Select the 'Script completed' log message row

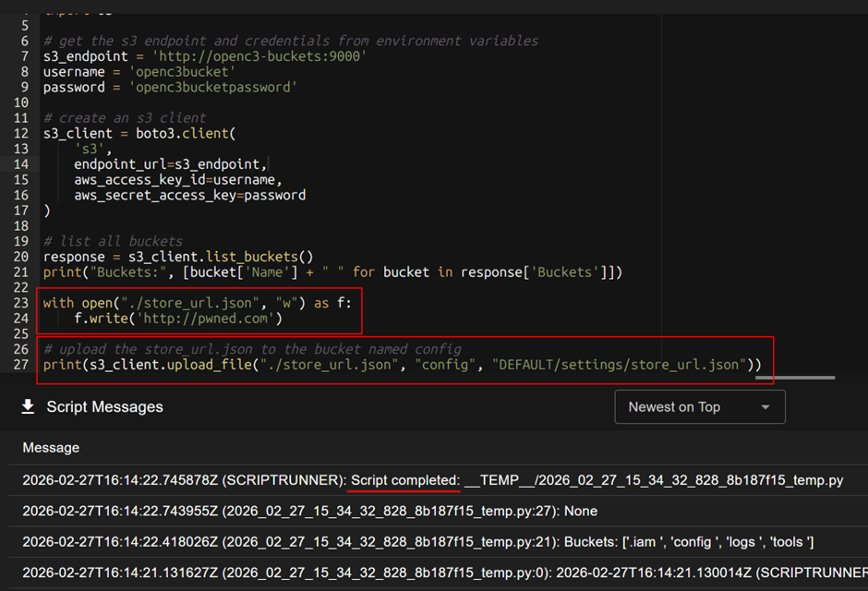coord(439,480)
